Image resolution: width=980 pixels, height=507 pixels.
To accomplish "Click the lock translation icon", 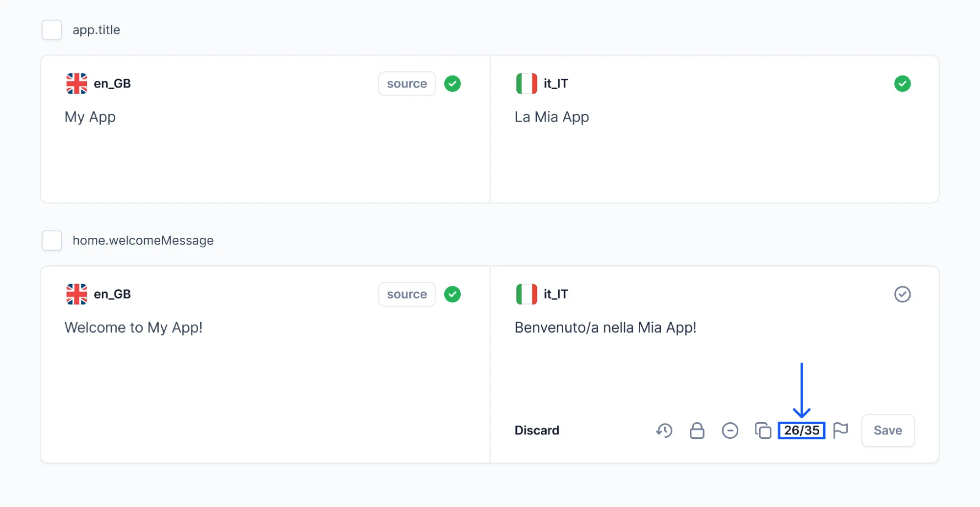I will [697, 431].
